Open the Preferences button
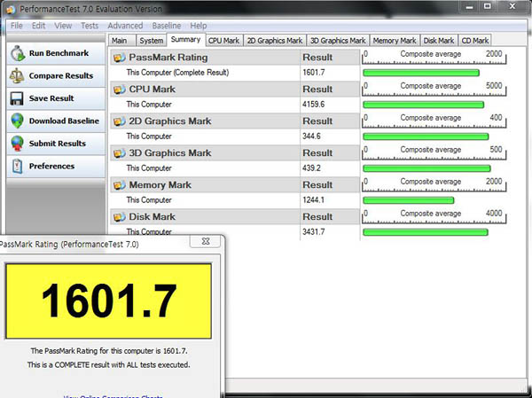This screenshot has width=532, height=398. click(56, 167)
